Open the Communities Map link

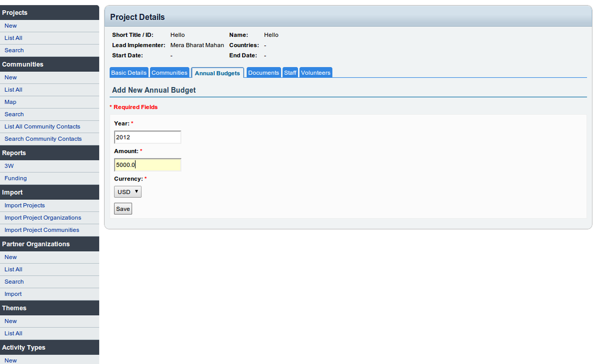[x=11, y=102]
